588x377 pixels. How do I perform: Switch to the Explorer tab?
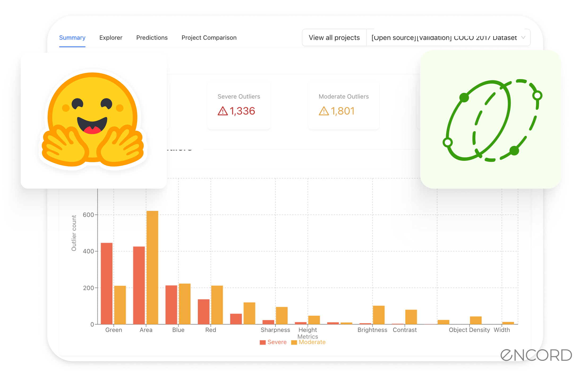[111, 38]
